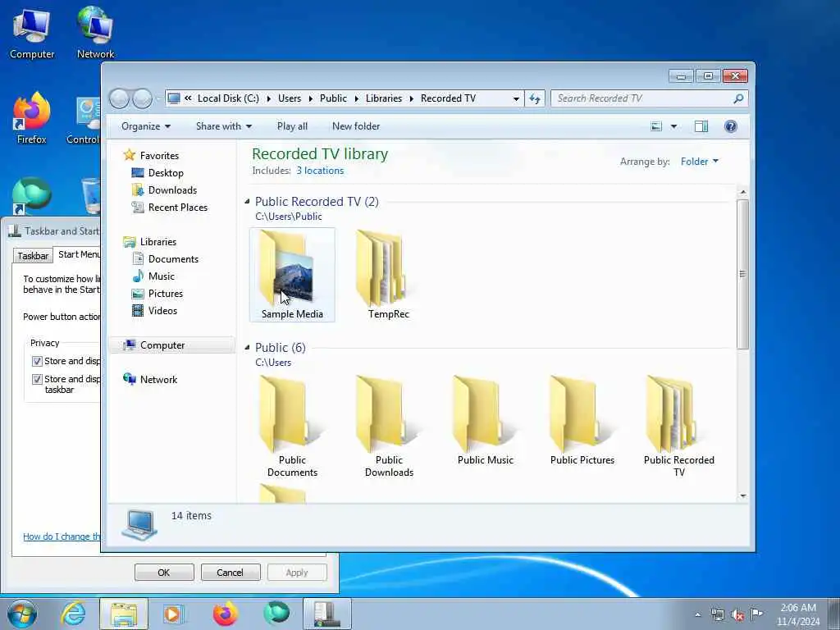Expand the address bar history dropdown

click(516, 98)
